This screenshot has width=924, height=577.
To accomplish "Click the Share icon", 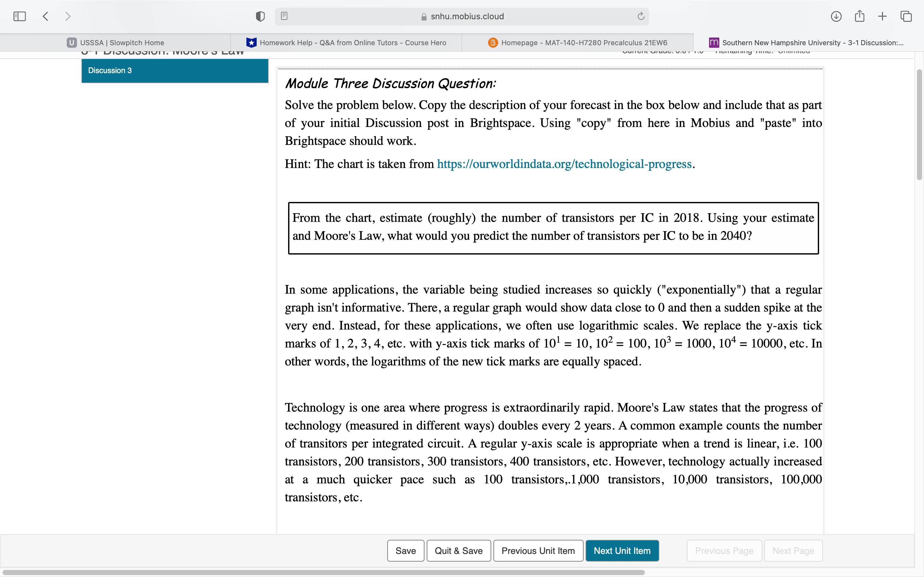I will click(860, 16).
